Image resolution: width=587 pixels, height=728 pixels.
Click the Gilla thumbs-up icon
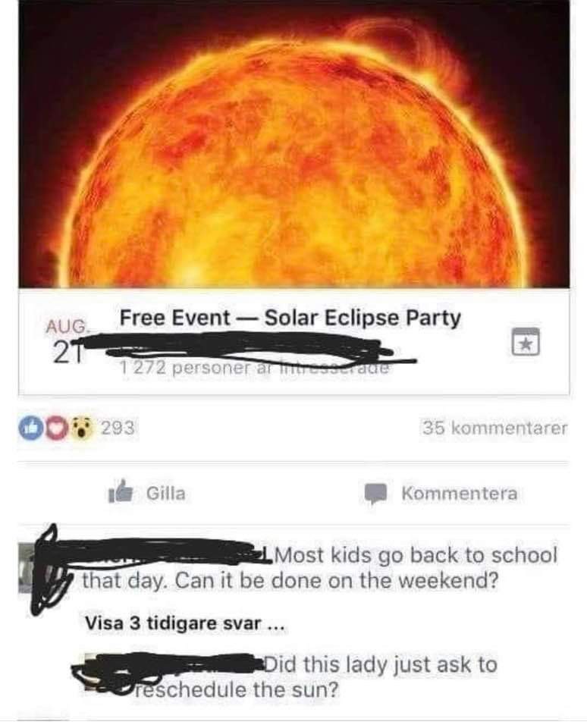click(x=120, y=491)
